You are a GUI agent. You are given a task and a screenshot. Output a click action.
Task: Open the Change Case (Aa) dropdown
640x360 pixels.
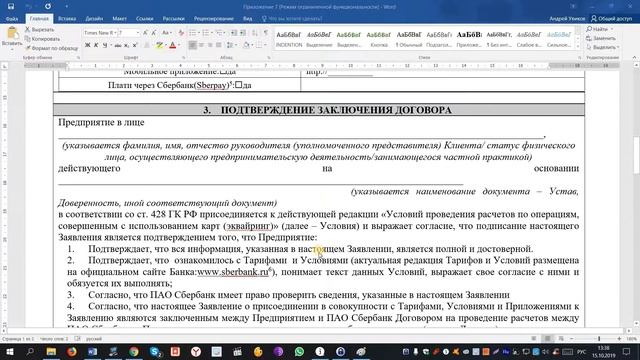[x=167, y=33]
